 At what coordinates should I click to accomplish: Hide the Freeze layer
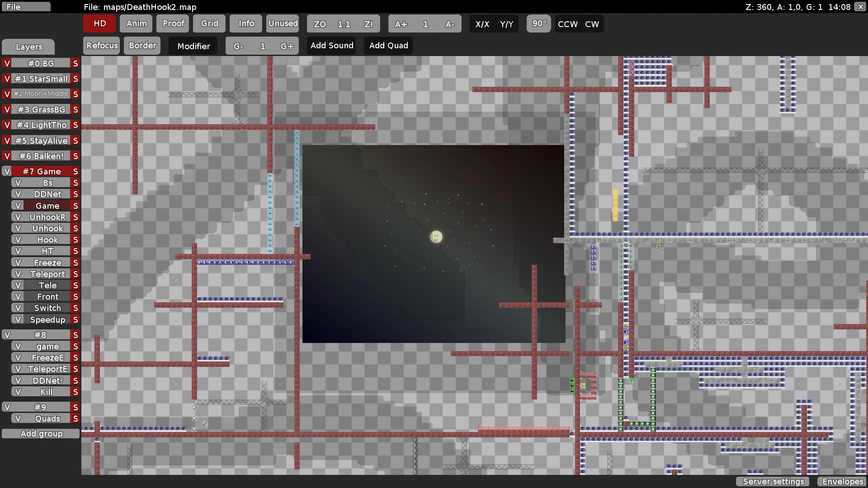[x=18, y=262]
